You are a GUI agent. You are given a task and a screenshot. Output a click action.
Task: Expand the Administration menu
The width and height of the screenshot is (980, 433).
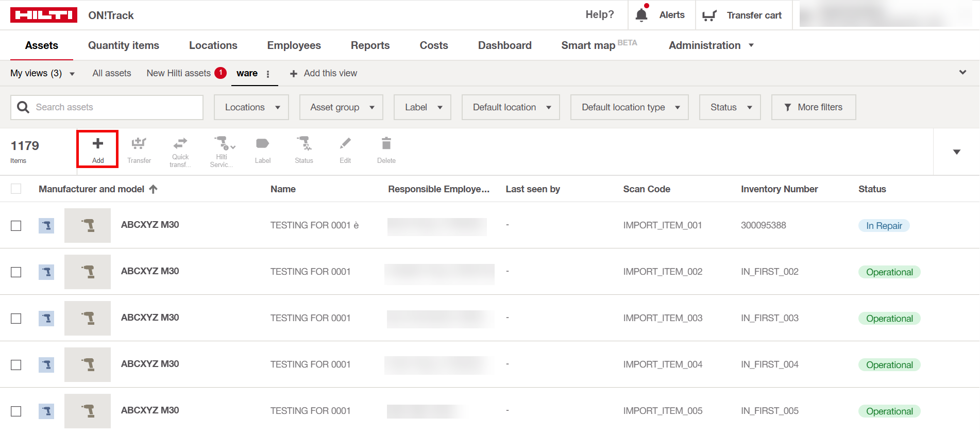click(x=711, y=45)
